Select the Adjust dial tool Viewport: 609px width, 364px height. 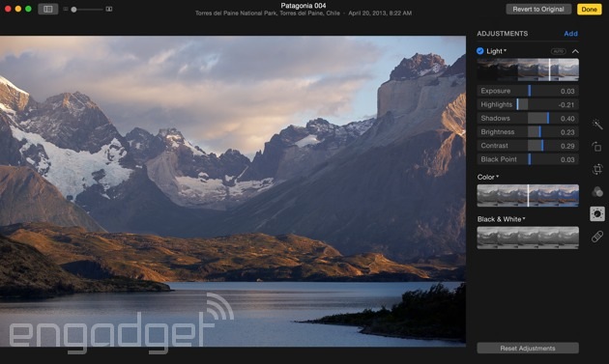[x=597, y=213]
